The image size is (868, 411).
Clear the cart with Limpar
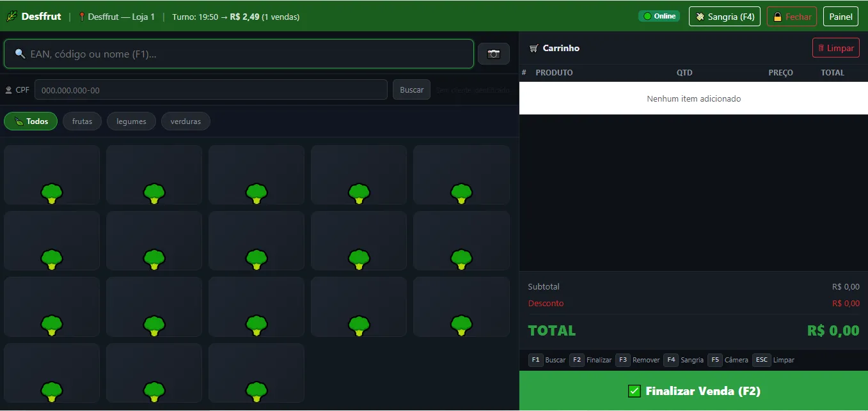click(835, 48)
